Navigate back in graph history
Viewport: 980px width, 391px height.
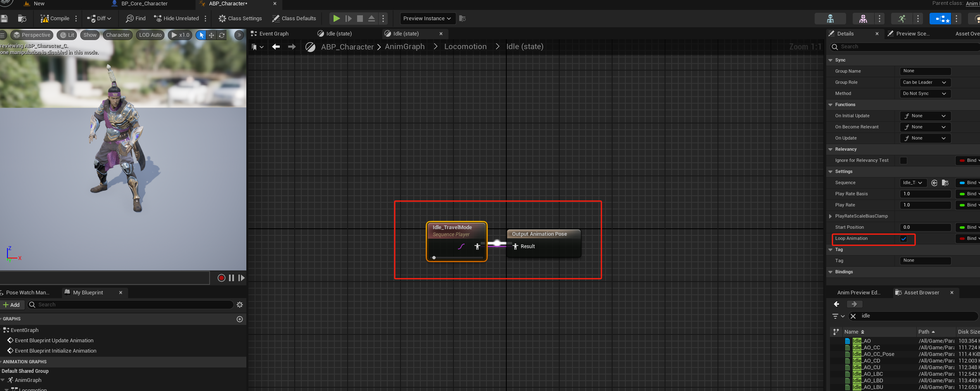click(276, 47)
